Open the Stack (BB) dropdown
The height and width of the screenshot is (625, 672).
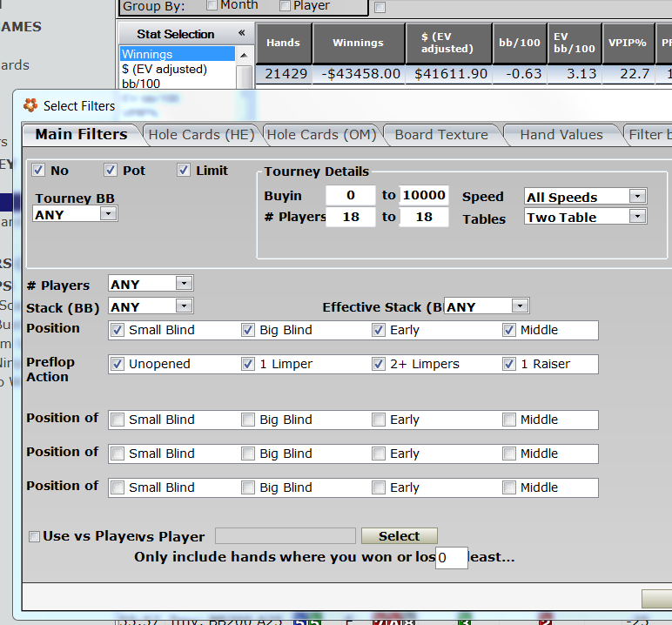pyautogui.click(x=185, y=306)
